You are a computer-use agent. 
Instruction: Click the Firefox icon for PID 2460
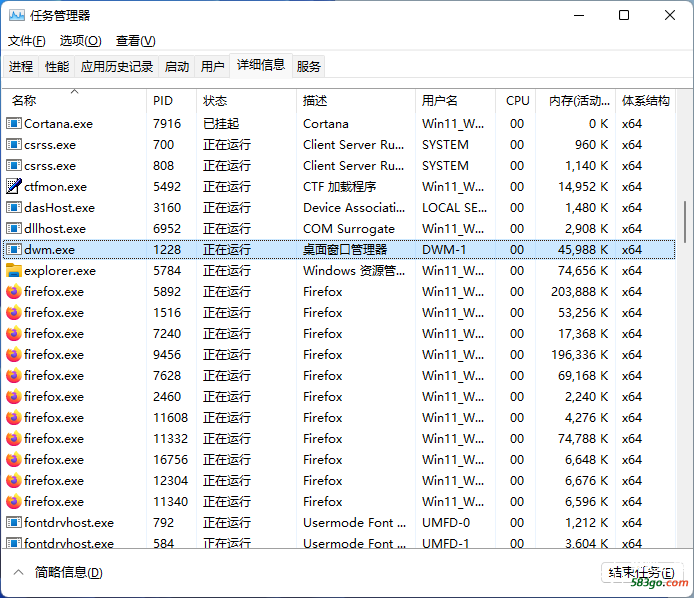(14, 397)
